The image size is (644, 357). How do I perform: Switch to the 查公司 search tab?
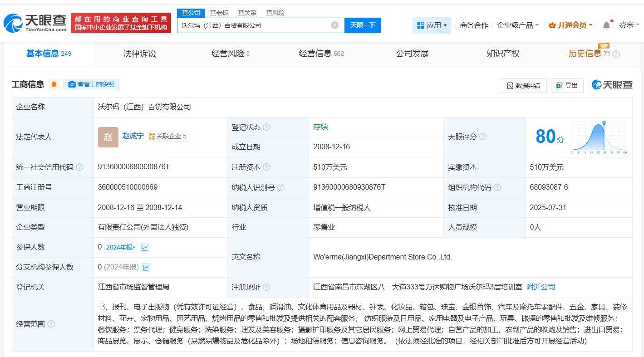pyautogui.click(x=191, y=13)
